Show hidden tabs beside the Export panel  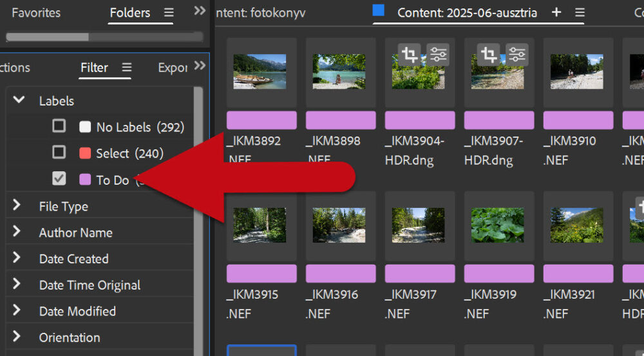tap(200, 65)
